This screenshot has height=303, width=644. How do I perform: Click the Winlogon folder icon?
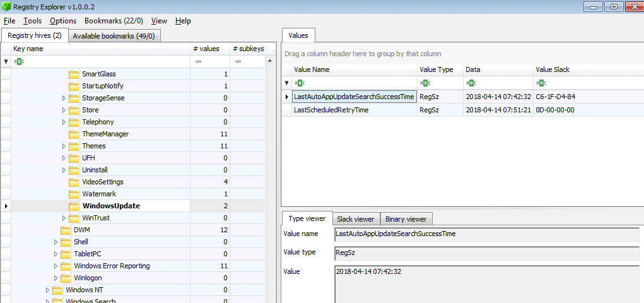pyautogui.click(x=66, y=278)
